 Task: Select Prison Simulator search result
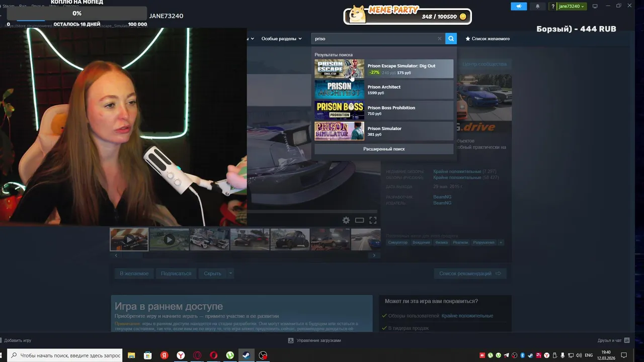(x=384, y=131)
